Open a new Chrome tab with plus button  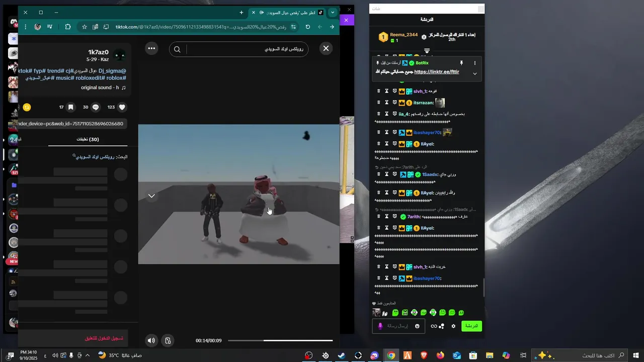pyautogui.click(x=242, y=12)
